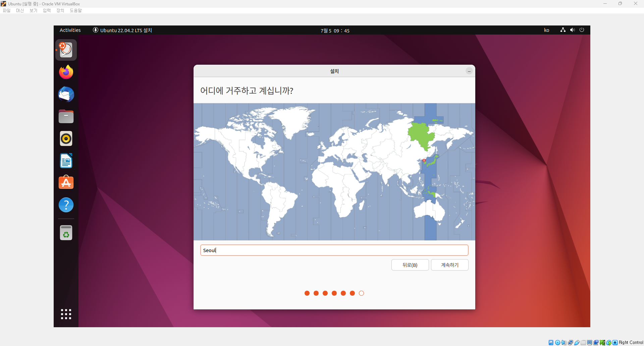The height and width of the screenshot is (346, 644).
Task: Click the Activities button
Action: click(70, 30)
